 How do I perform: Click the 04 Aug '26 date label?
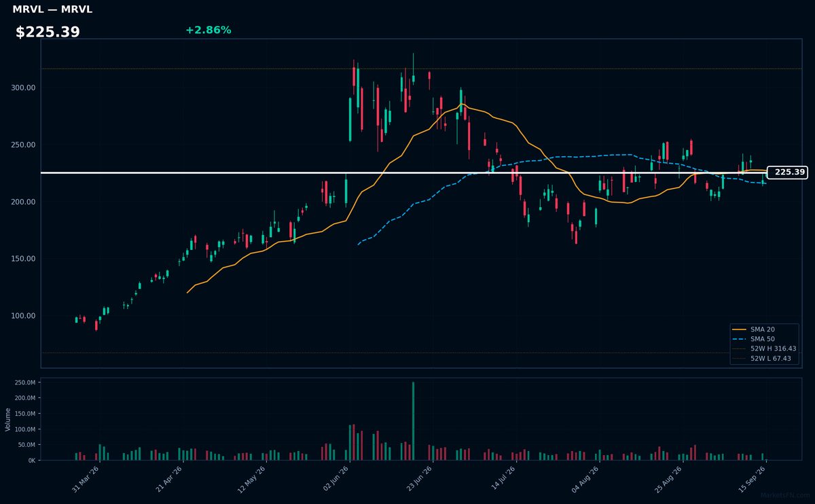click(585, 478)
